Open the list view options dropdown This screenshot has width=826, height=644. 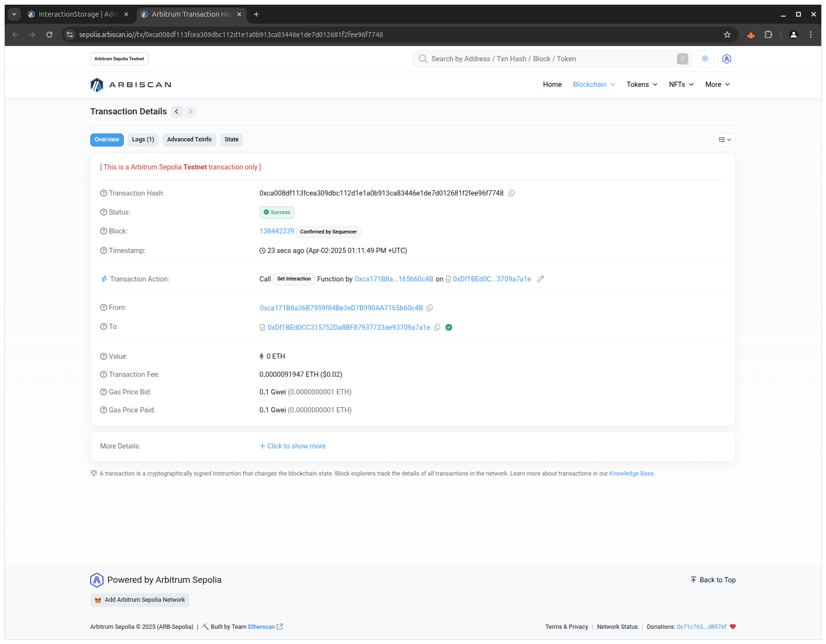coord(724,140)
